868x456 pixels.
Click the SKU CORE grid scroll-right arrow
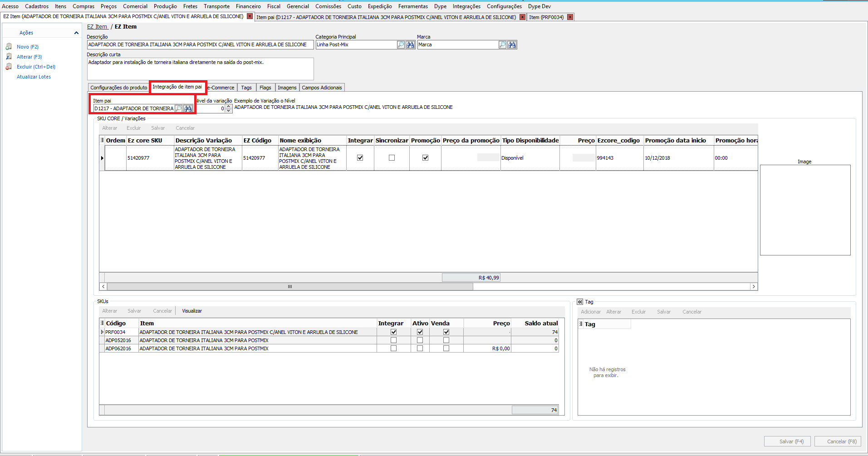pyautogui.click(x=754, y=287)
